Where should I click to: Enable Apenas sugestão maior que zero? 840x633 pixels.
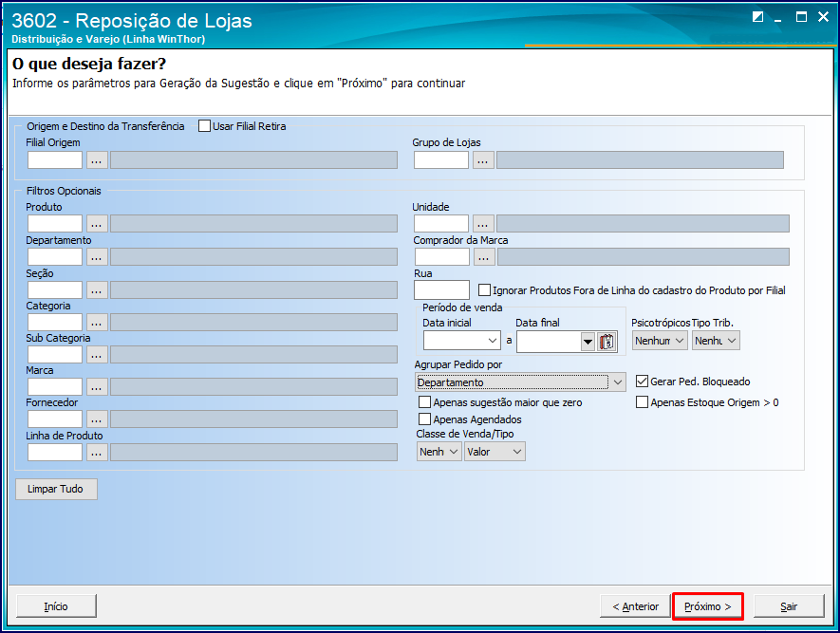click(424, 402)
